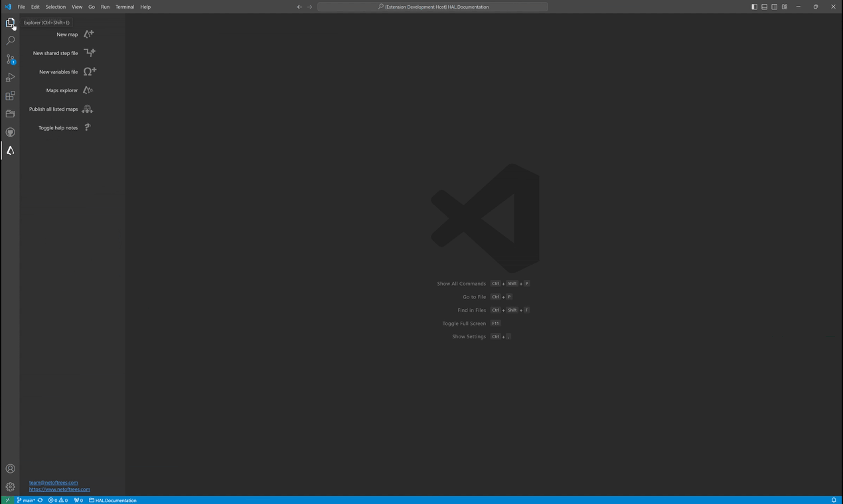Screen dimensions: 843x504
Task: Open the team@netoftrees.com email link
Action: (53, 483)
